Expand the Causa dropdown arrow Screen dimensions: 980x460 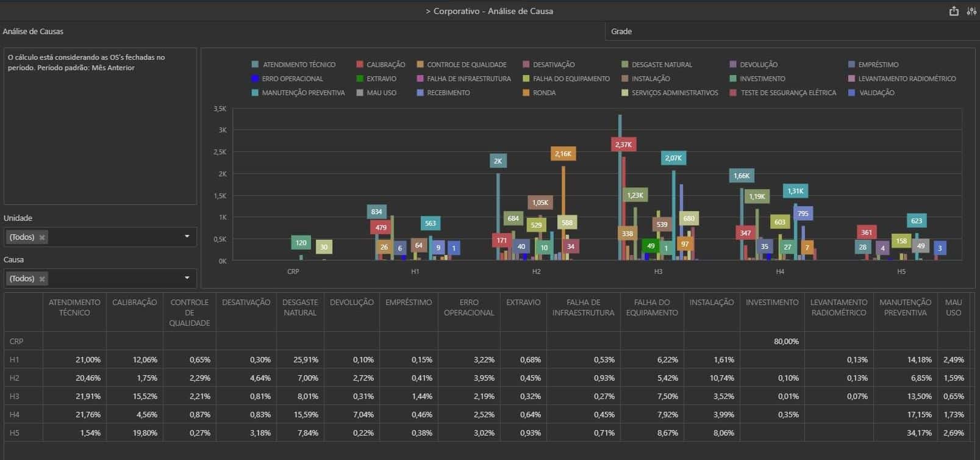187,278
